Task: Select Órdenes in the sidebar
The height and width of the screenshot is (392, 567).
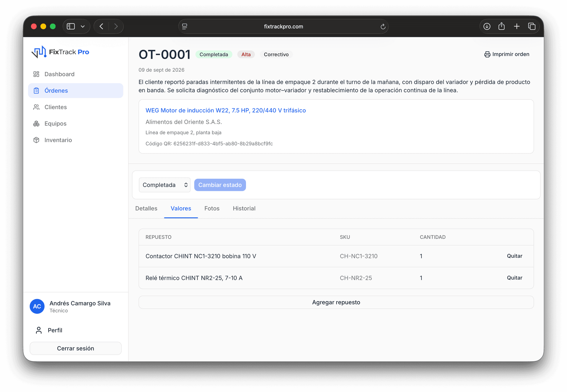Action: coord(76,91)
